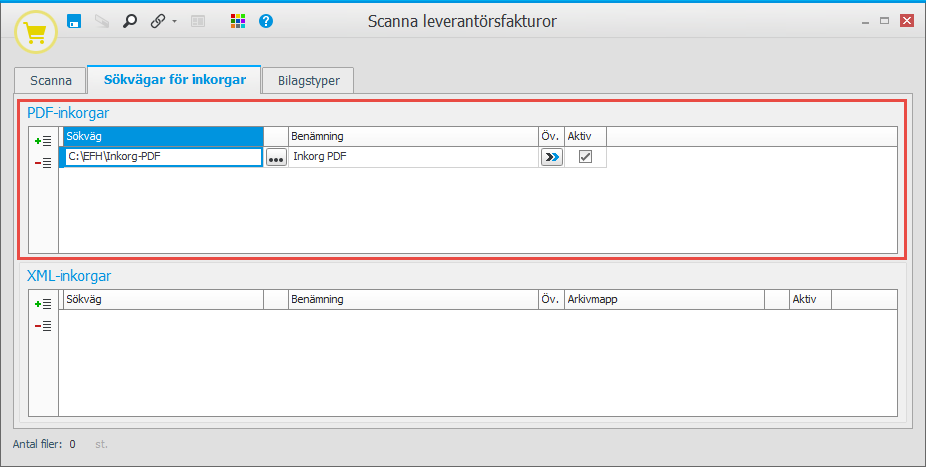Viewport: 926px width, 467px height.
Task: Click the Arkivmapp column header in XML-inkorgar
Action: point(664,299)
